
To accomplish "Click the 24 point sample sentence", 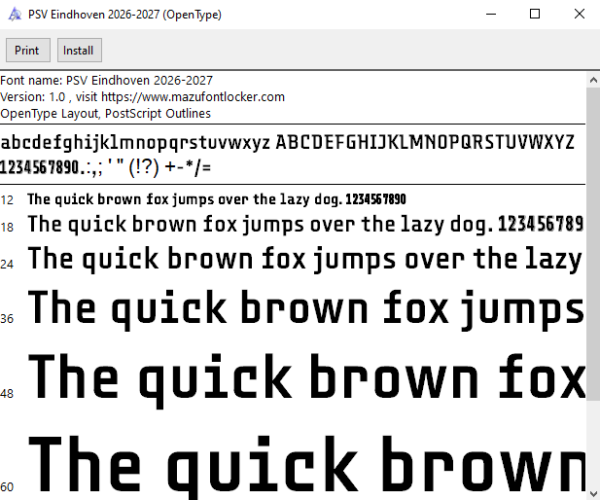I will click(305, 259).
